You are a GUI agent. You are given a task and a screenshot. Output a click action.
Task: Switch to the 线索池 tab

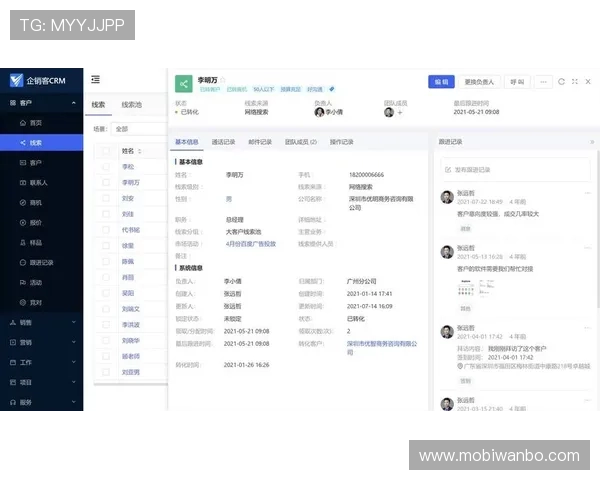click(x=132, y=104)
